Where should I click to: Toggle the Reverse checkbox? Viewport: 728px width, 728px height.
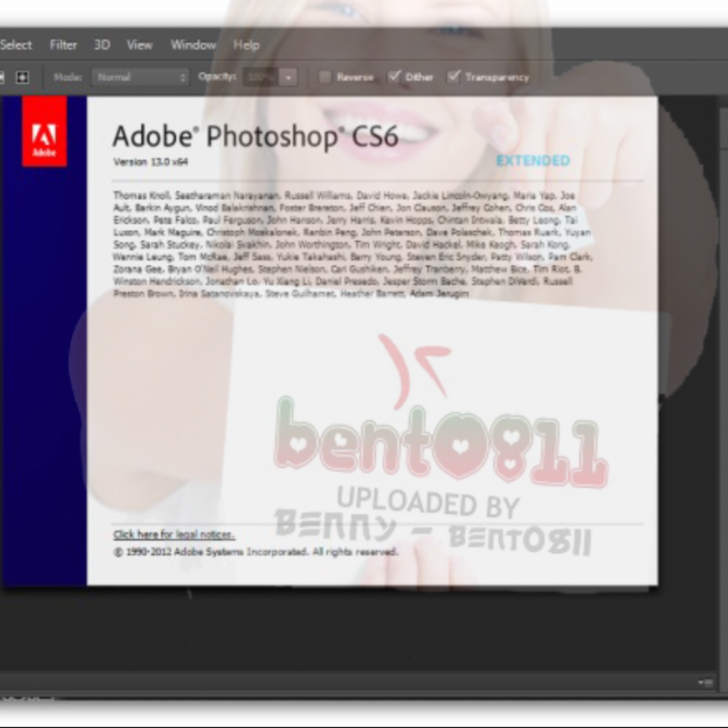coord(324,77)
